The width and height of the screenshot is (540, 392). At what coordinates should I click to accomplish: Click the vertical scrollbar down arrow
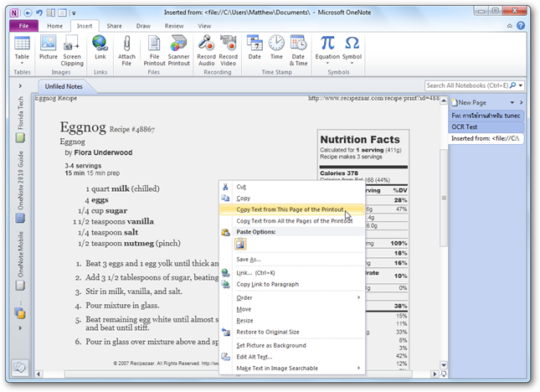point(444,365)
